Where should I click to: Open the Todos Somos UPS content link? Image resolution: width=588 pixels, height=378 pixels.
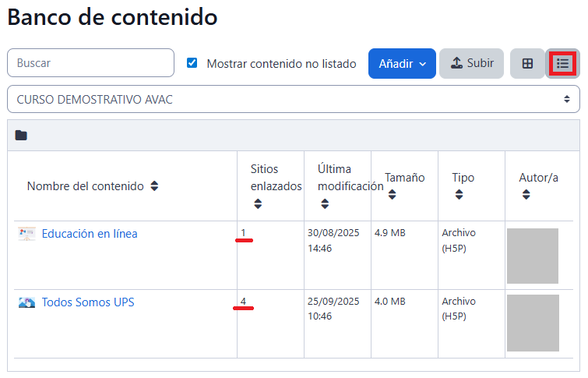[88, 302]
